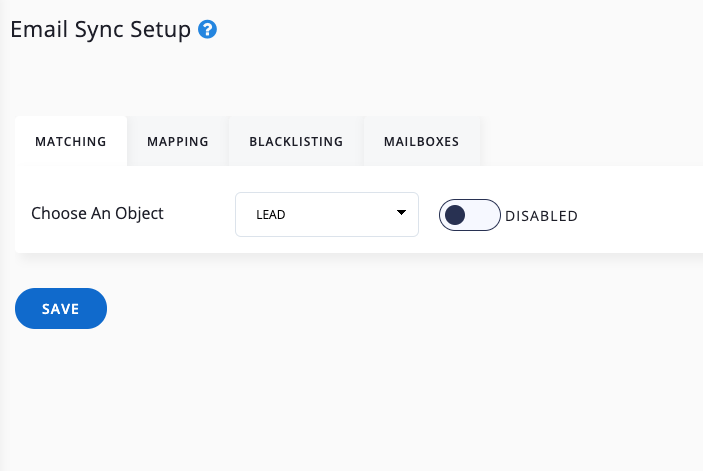
Task: Go to the Mailboxes tab
Action: click(x=421, y=142)
